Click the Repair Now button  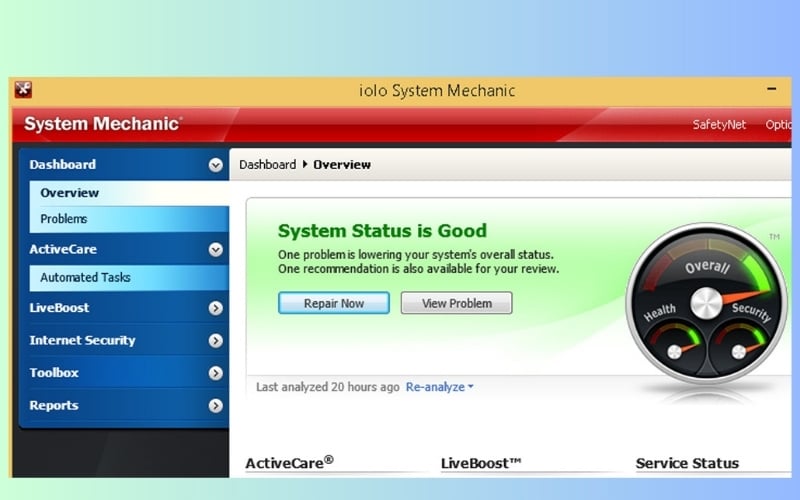(334, 303)
